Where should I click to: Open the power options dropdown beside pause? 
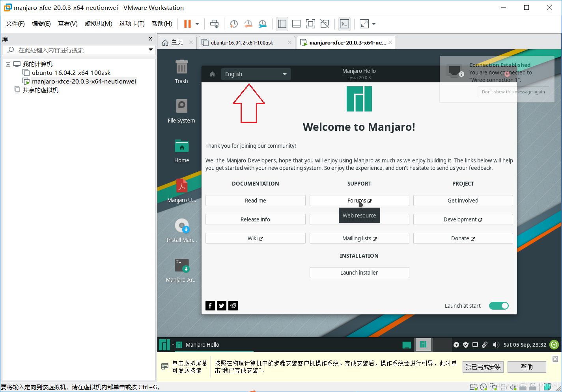197,24
